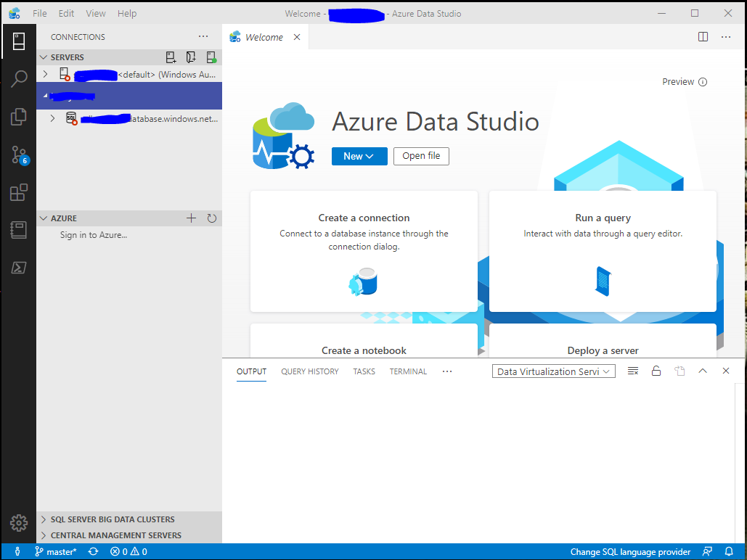Image resolution: width=747 pixels, height=560 pixels.
Task: Open the Source Control view showing 6 changes
Action: tap(18, 155)
